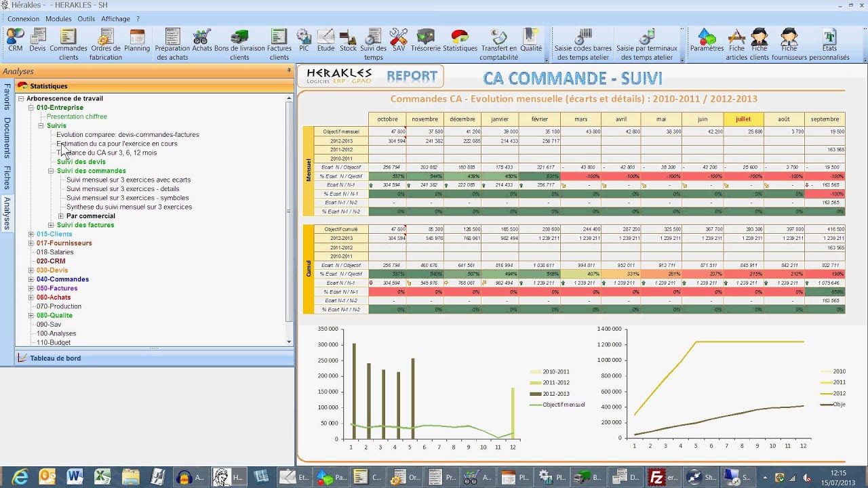Open Presentation chiffree report
This screenshot has width=868, height=488.
coord(77,117)
